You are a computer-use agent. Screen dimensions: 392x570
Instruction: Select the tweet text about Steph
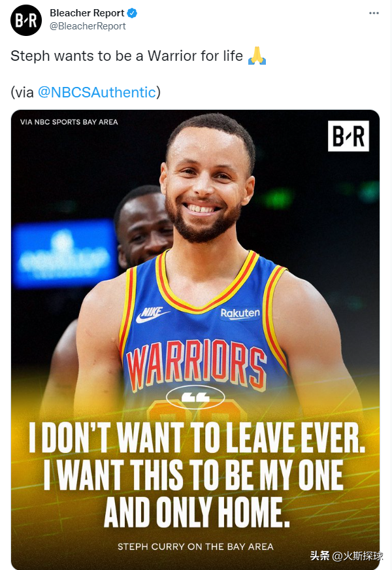[x=127, y=56]
